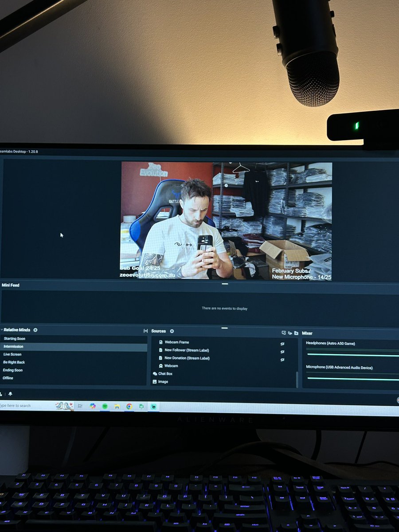This screenshot has height=532, width=399.
Task: Click the panel collapse arrows beside Sources
Action: pos(145,331)
